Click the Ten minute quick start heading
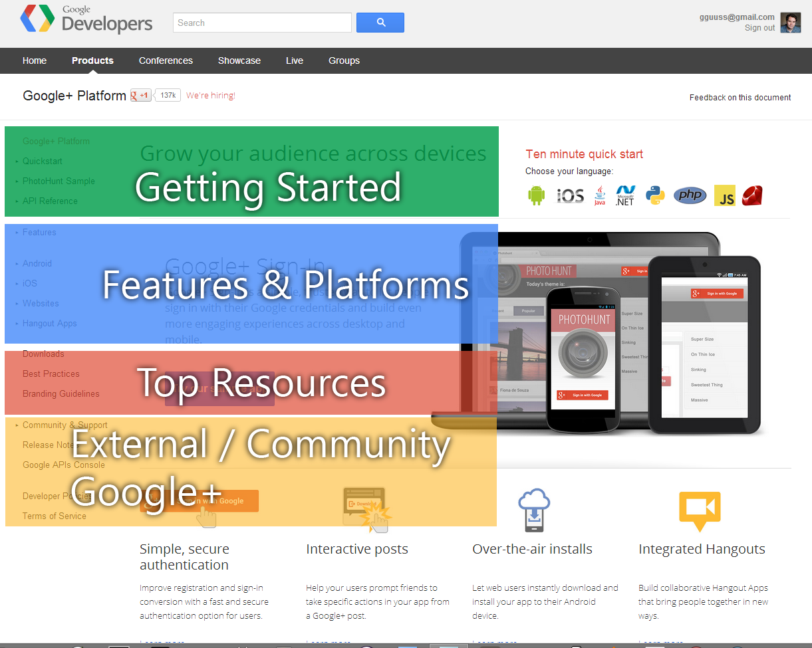 (x=584, y=154)
